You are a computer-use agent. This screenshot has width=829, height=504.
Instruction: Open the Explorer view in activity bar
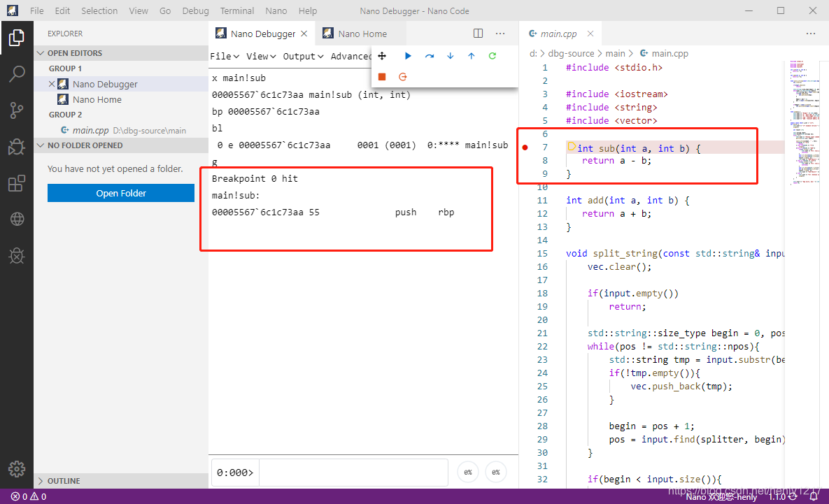pyautogui.click(x=16, y=38)
